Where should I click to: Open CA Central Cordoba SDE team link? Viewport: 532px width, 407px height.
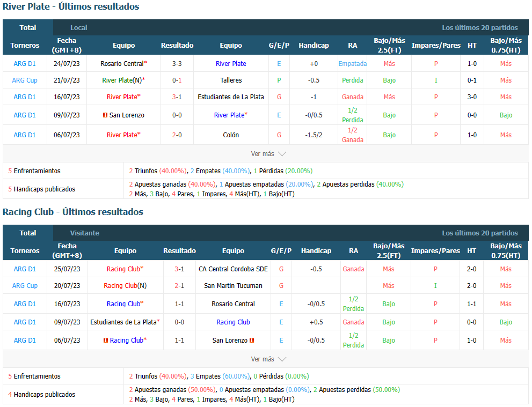[x=234, y=269]
